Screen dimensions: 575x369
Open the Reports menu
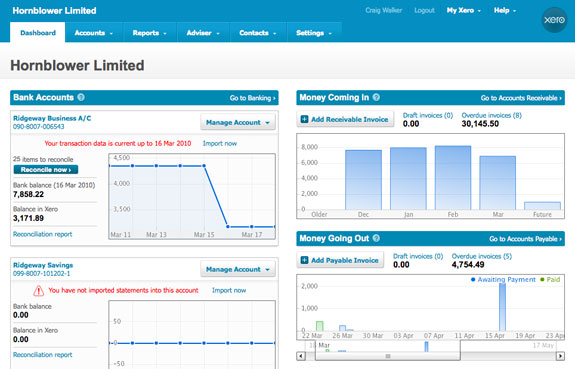pos(150,33)
